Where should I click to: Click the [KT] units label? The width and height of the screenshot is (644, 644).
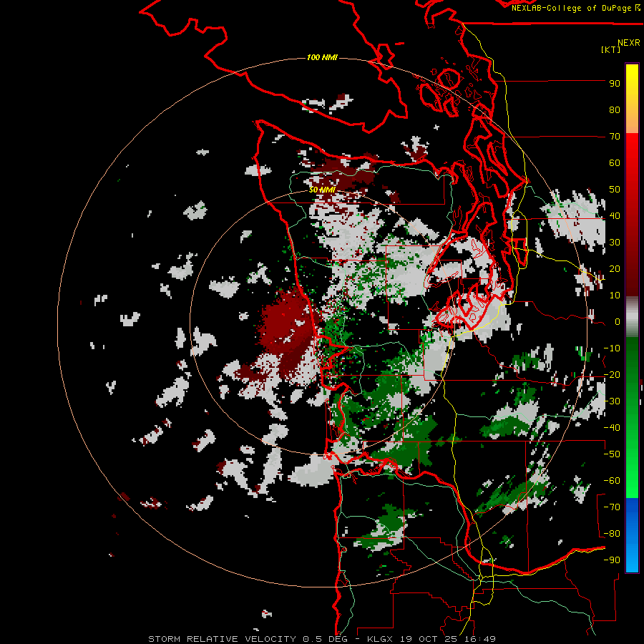[611, 49]
